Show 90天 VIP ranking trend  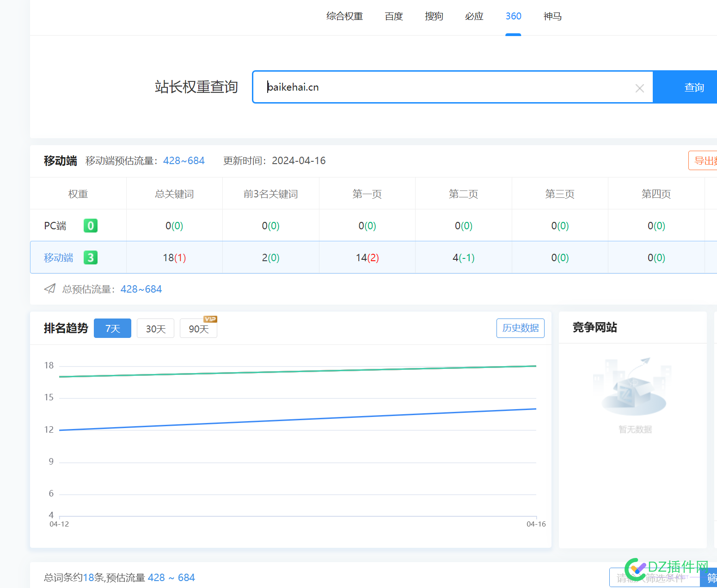[x=198, y=328]
